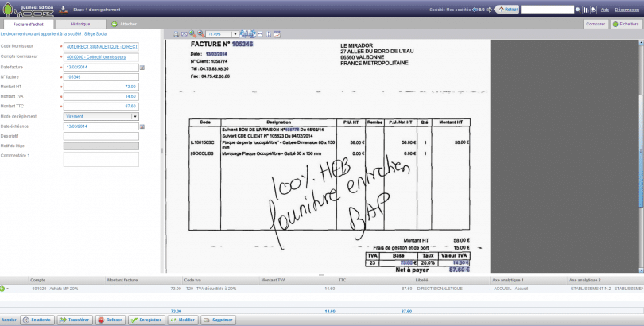Open the notifications bell icon
The width and height of the screenshot is (644, 326).
pyautogui.click(x=593, y=10)
